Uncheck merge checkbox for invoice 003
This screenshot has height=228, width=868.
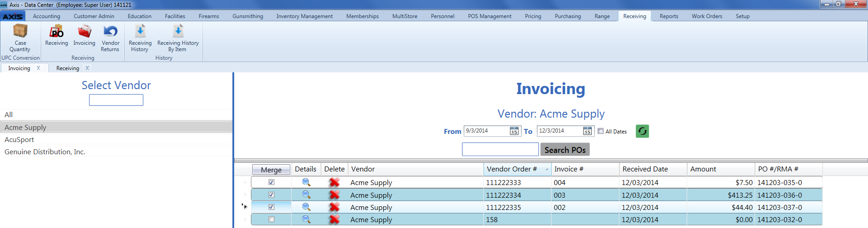click(x=271, y=195)
